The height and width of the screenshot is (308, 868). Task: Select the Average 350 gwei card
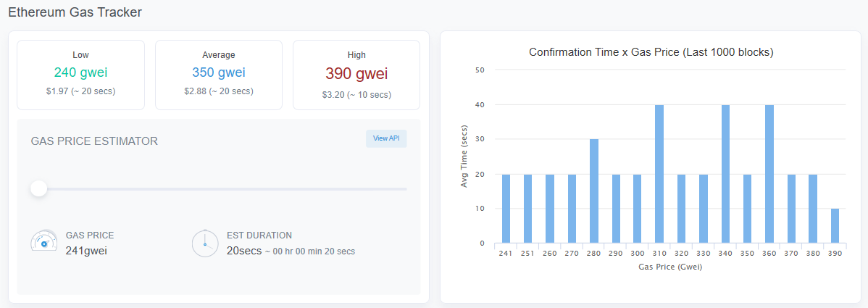[x=219, y=75]
